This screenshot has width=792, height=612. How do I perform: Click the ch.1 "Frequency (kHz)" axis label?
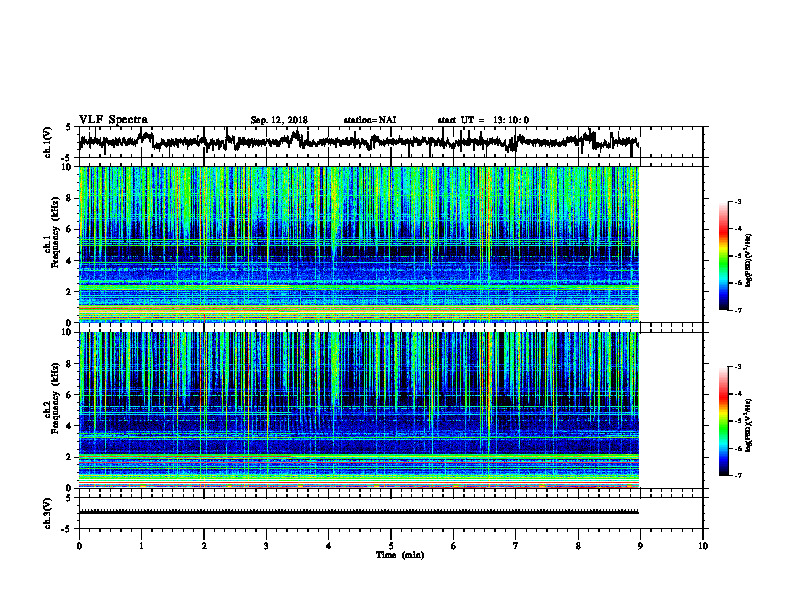[x=56, y=232]
